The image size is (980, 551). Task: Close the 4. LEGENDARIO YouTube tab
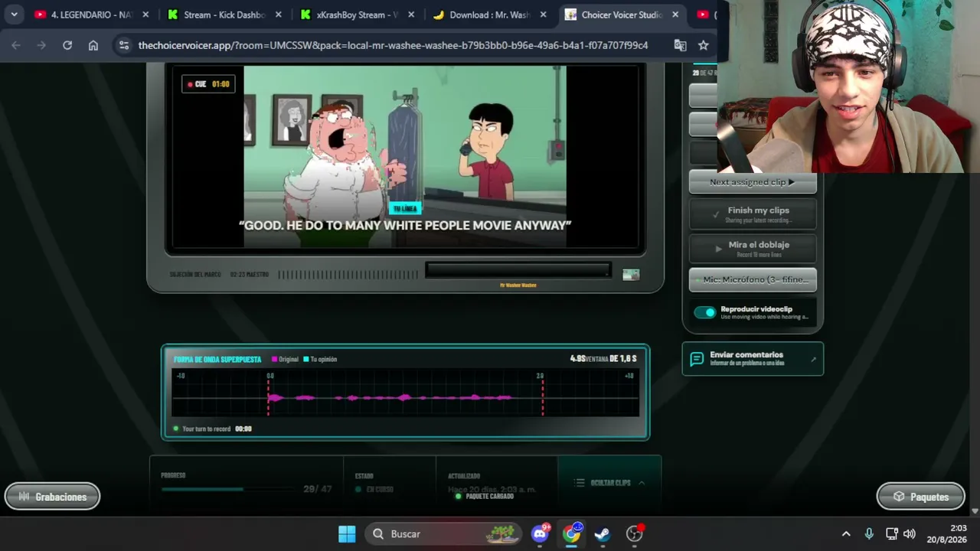click(x=145, y=15)
